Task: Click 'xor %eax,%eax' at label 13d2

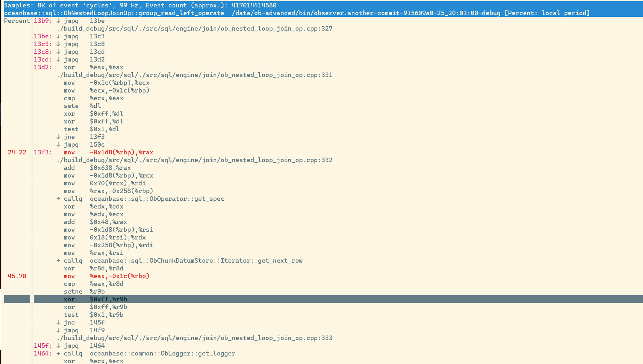Action: click(x=93, y=67)
